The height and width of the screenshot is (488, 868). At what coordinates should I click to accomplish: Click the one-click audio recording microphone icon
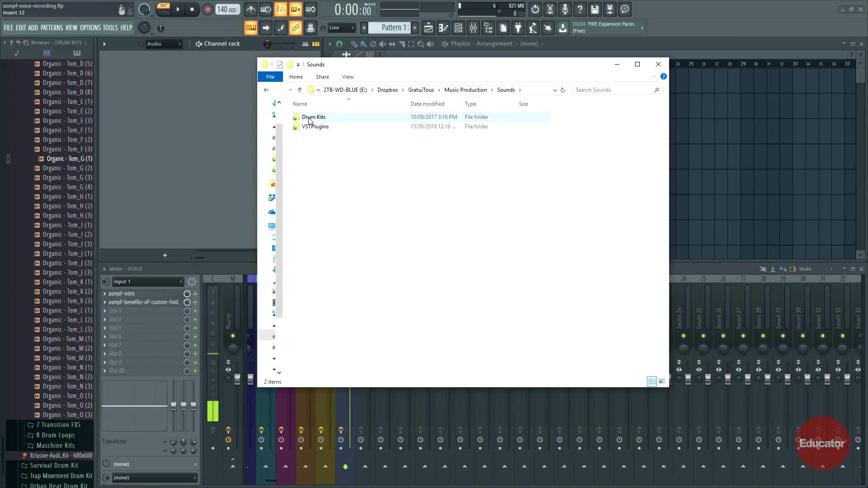[565, 9]
